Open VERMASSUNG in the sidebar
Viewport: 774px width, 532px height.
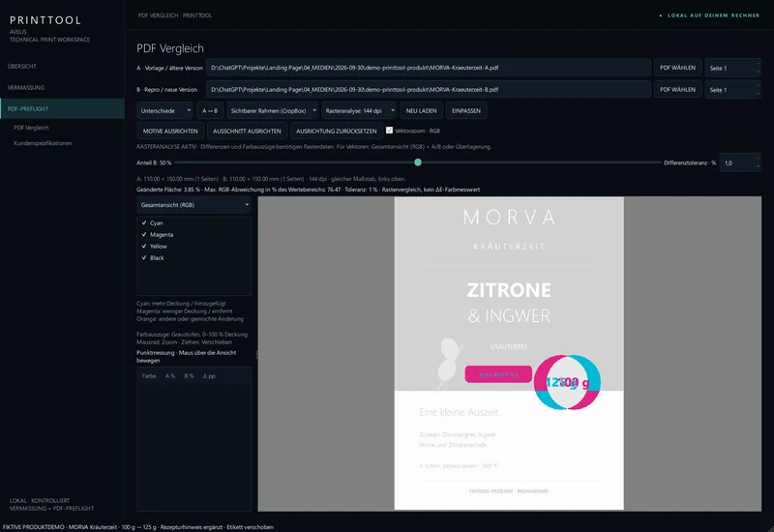pyautogui.click(x=26, y=87)
